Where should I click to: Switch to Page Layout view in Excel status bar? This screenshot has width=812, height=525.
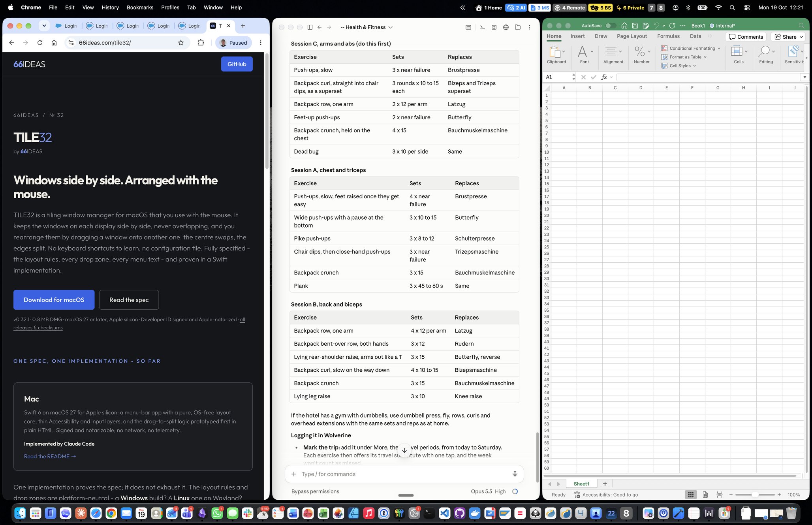click(705, 495)
